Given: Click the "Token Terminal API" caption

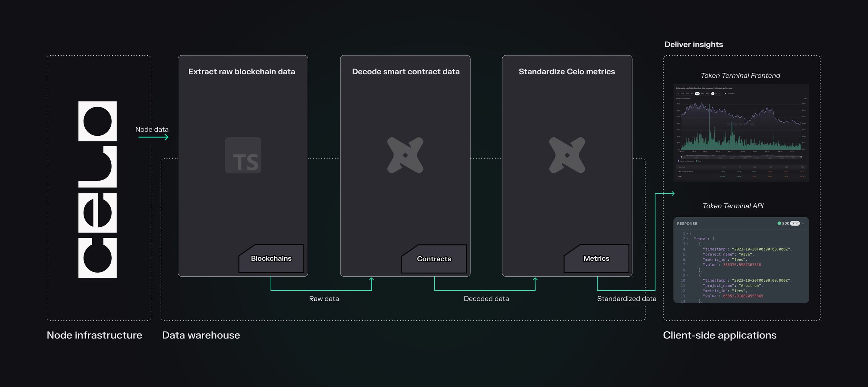Looking at the screenshot, I should (x=733, y=206).
